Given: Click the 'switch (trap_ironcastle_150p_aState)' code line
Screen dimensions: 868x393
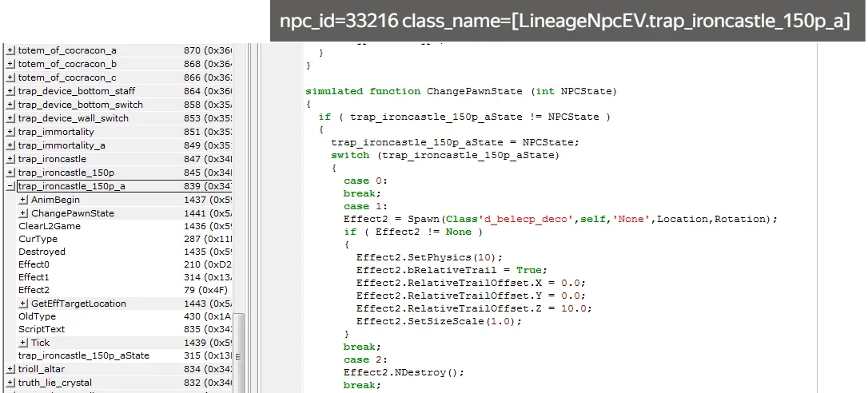Looking at the screenshot, I should (446, 155).
